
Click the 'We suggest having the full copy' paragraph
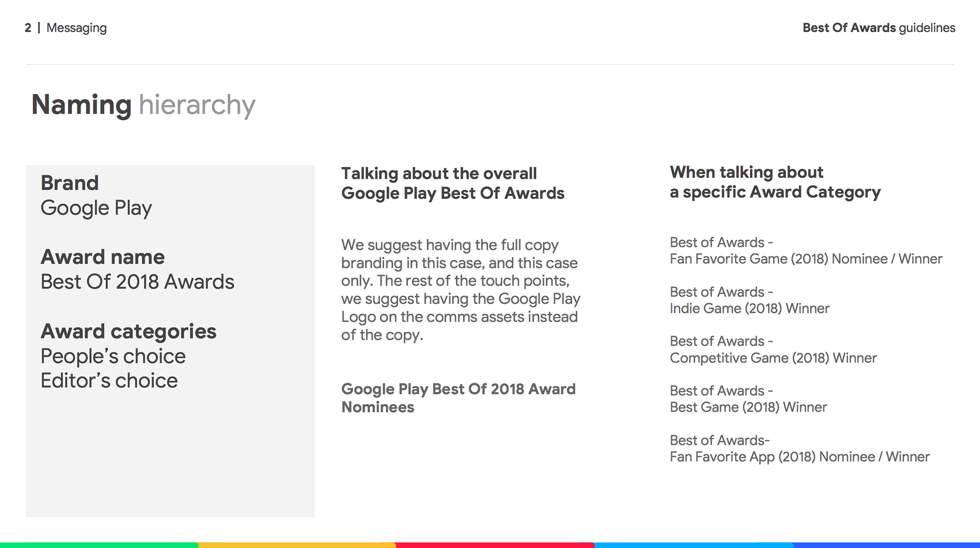461,290
